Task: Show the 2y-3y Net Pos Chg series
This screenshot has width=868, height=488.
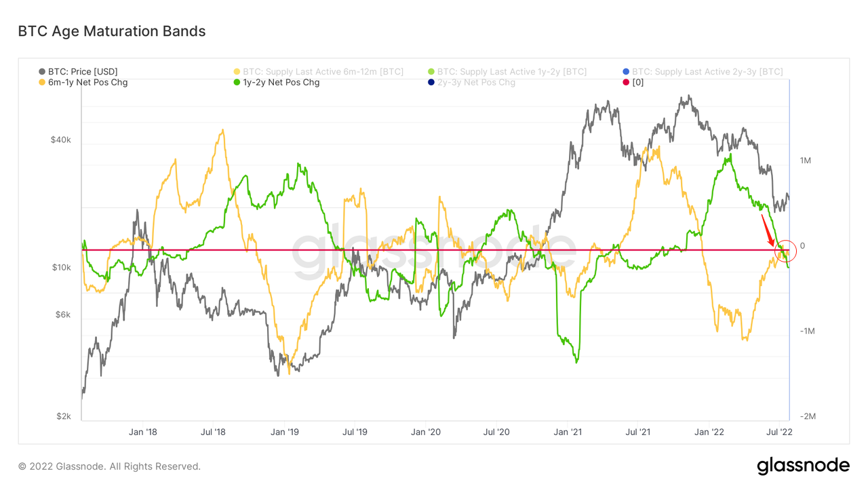Action: (476, 83)
